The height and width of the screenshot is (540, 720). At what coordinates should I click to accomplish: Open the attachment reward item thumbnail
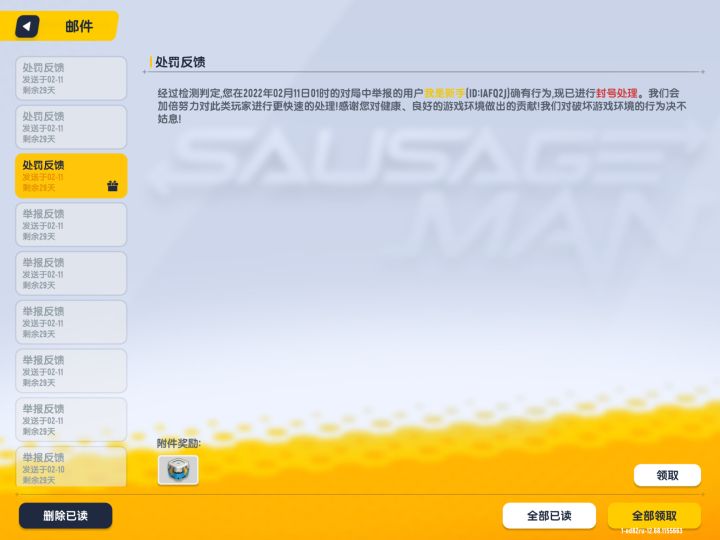pos(178,470)
